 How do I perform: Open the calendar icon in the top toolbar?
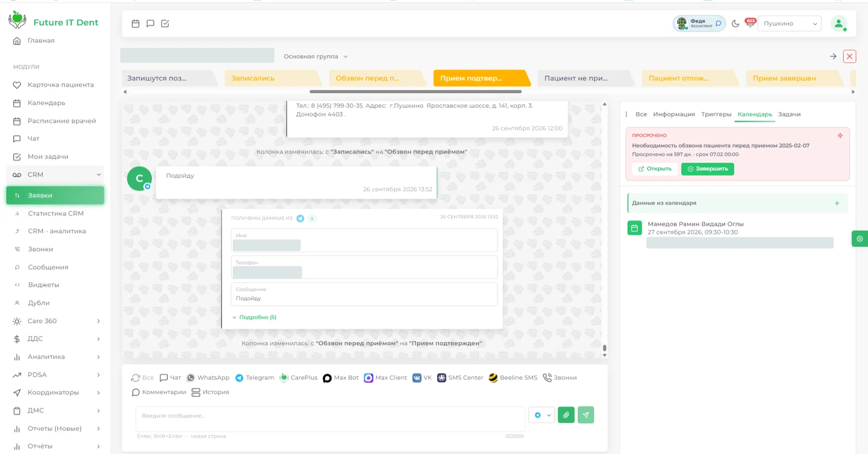coord(135,23)
